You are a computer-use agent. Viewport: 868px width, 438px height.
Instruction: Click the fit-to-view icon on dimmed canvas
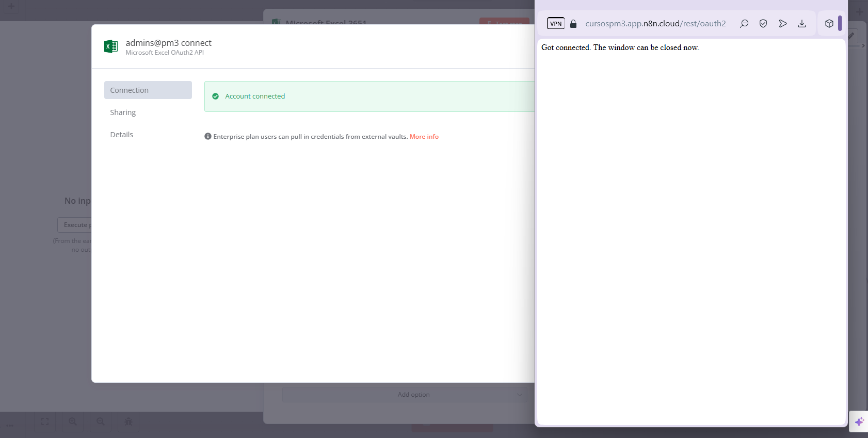[45, 421]
